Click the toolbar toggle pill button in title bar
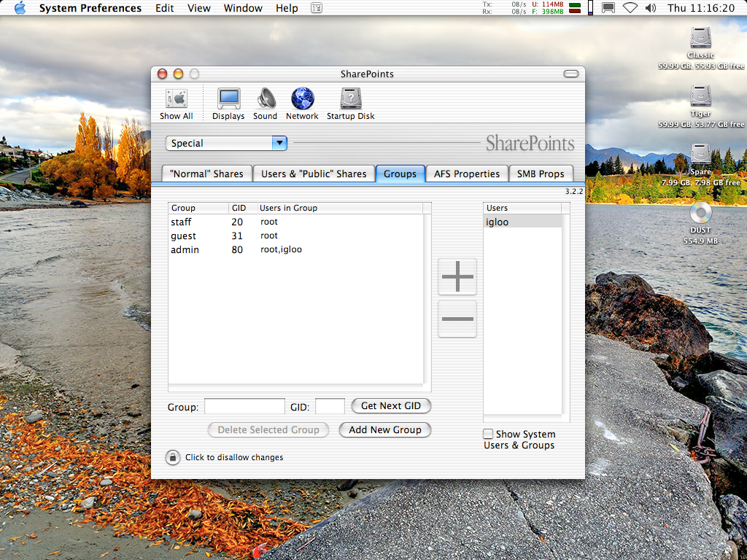The width and height of the screenshot is (747, 560). click(570, 74)
